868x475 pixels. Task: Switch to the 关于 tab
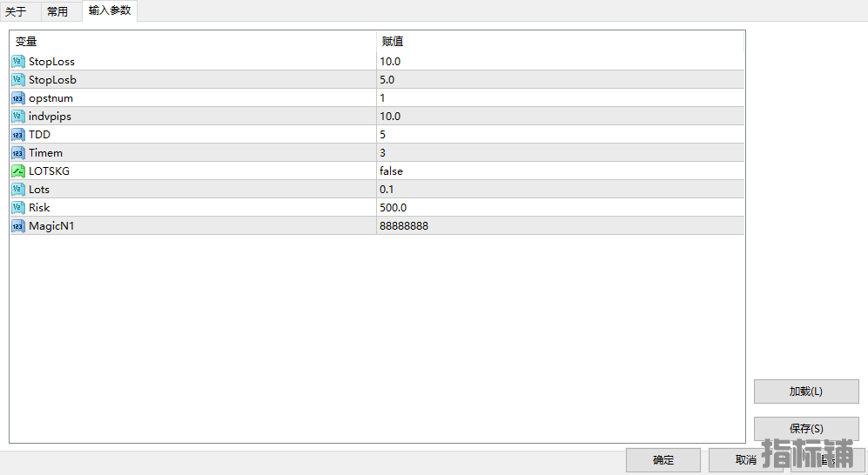pyautogui.click(x=16, y=12)
